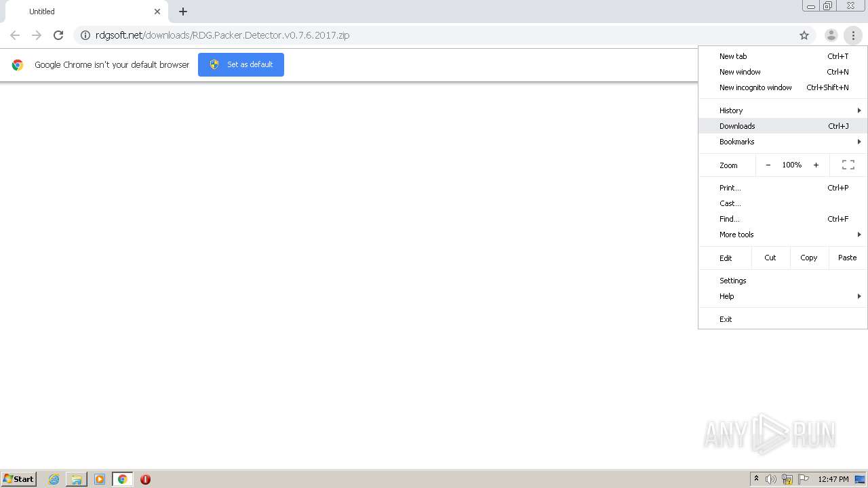868x488 pixels.
Task: Open Settings from the menu
Action: coord(783,281)
